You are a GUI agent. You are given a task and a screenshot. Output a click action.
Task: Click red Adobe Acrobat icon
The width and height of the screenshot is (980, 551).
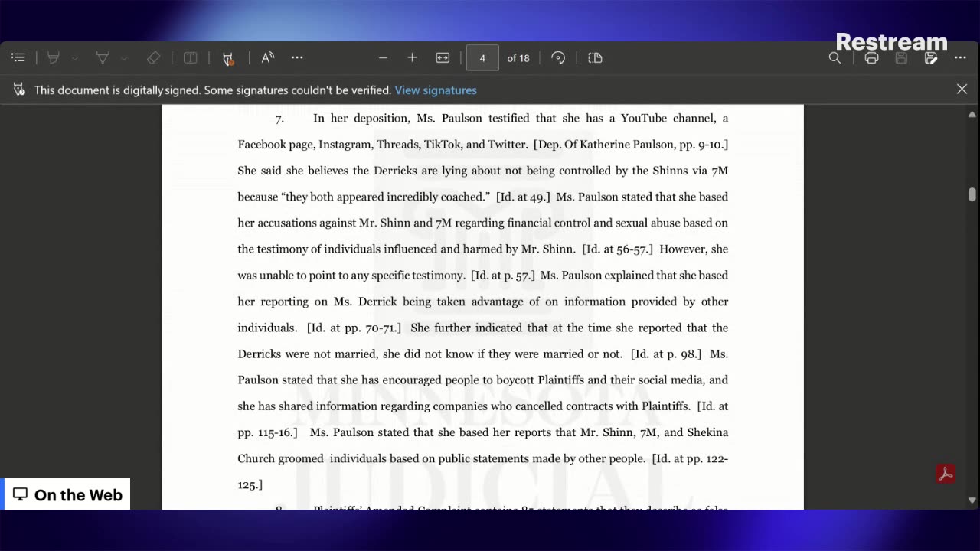946,474
